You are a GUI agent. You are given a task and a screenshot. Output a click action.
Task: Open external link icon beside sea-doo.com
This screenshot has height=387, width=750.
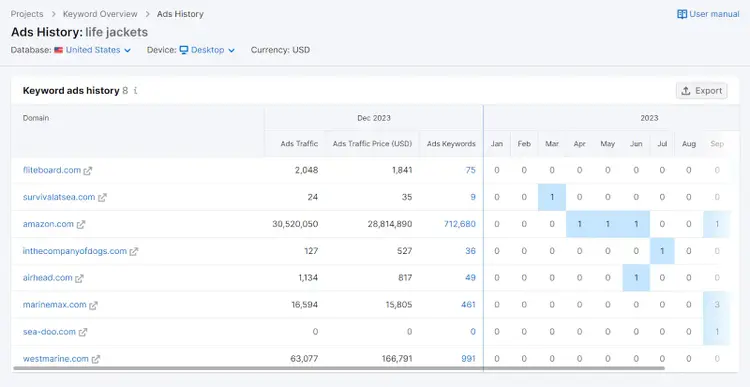83,332
